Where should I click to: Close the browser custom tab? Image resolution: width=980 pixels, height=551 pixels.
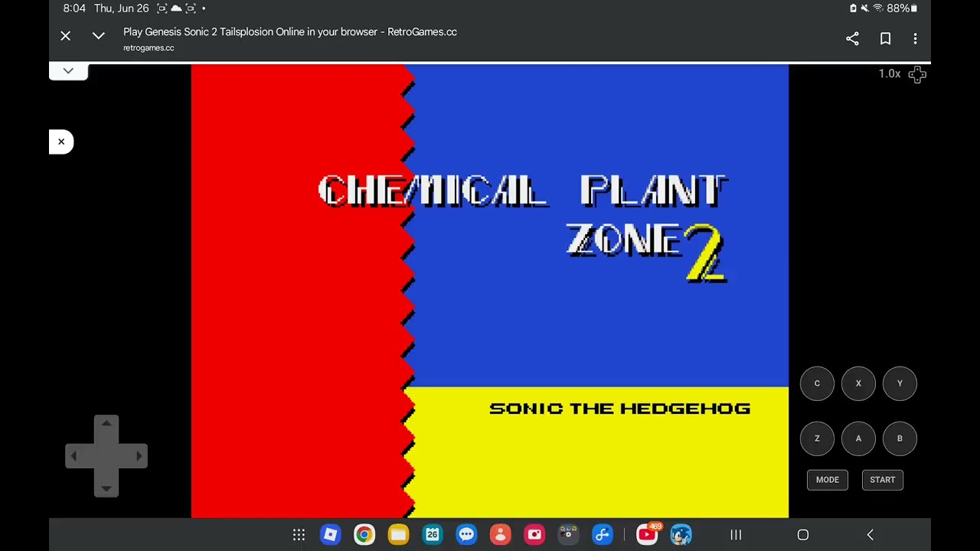pyautogui.click(x=66, y=36)
